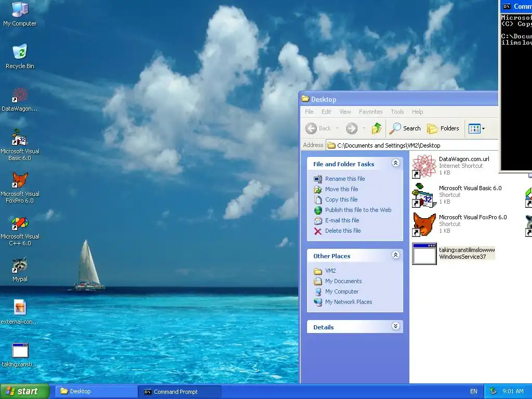Click the Forward arrow in Explorer toolbar
The height and width of the screenshot is (399, 532).
[x=352, y=128]
